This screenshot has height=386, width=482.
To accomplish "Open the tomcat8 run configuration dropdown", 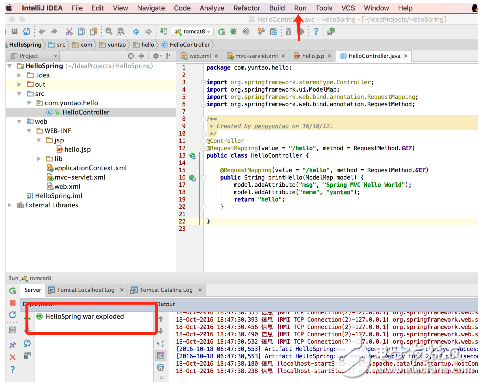I will click(192, 32).
